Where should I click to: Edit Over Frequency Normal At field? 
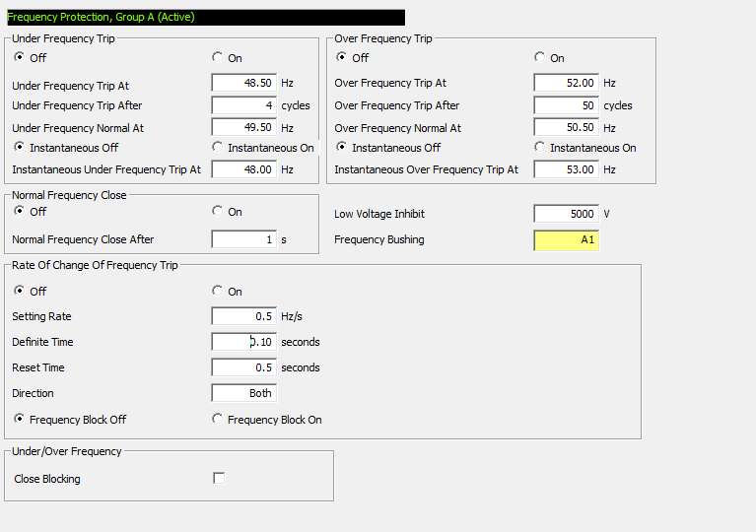tap(566, 127)
